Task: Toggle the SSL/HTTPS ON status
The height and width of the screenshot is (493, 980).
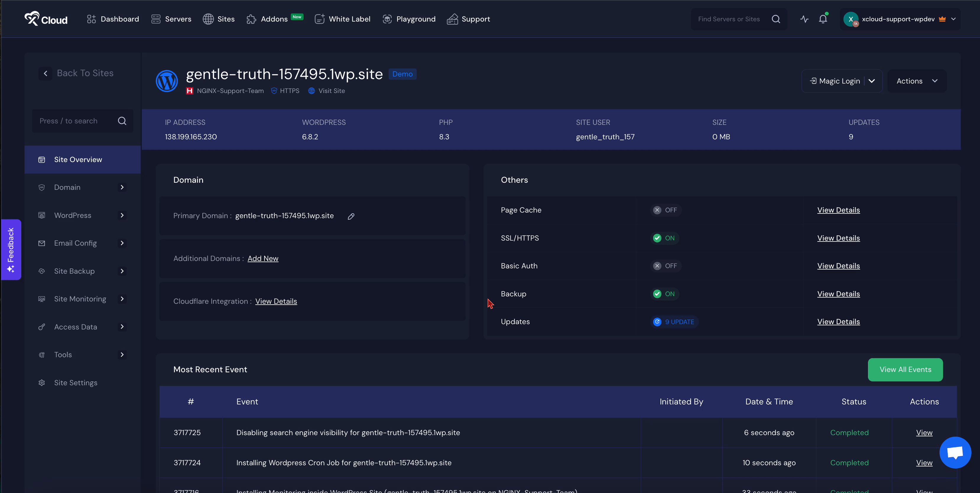Action: pos(664,238)
